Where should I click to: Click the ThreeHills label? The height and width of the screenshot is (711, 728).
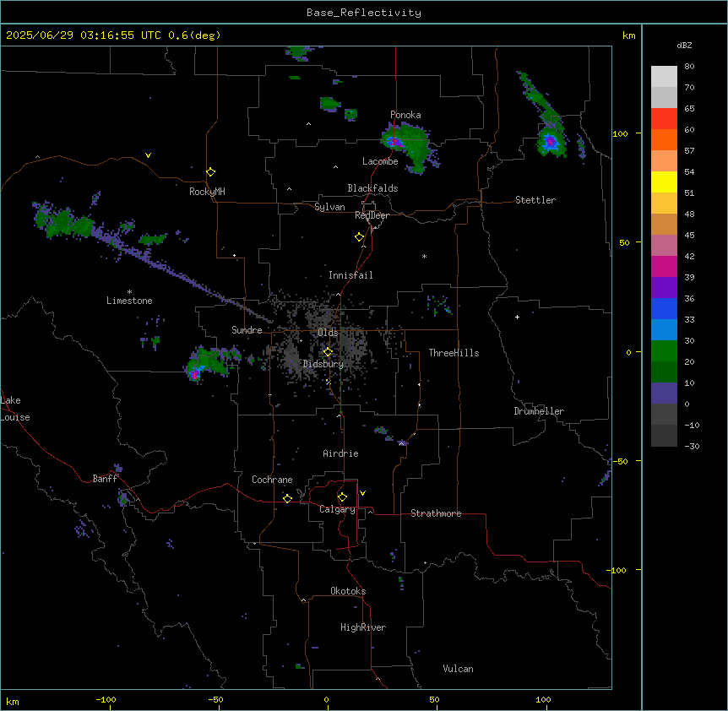(x=454, y=353)
